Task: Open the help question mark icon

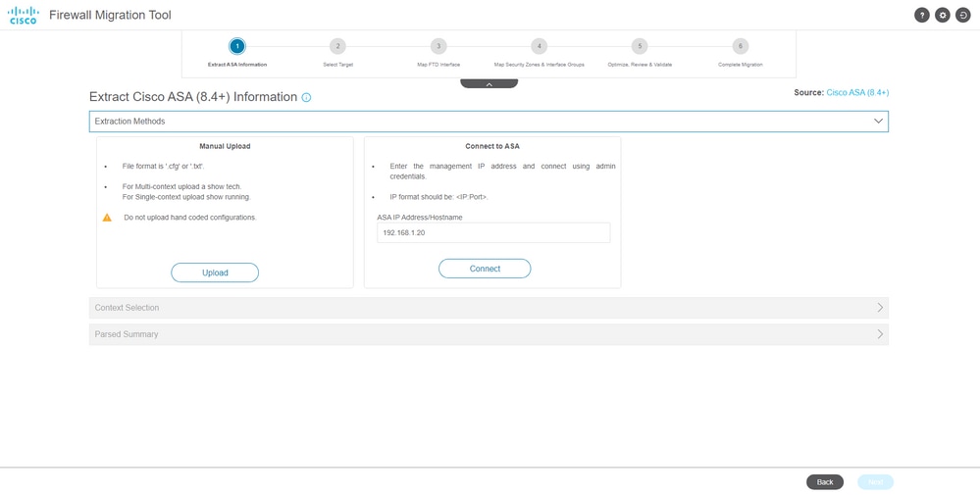Action: click(x=921, y=16)
